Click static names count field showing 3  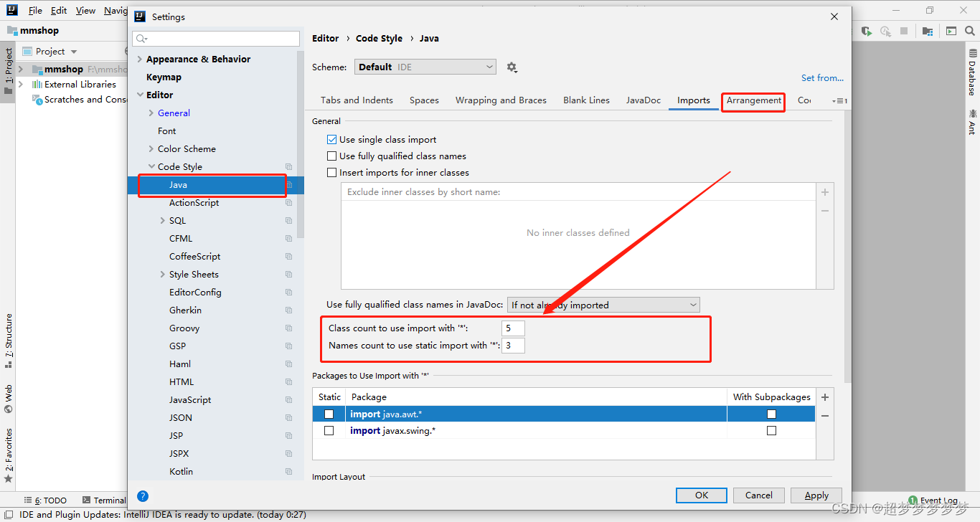click(x=514, y=346)
